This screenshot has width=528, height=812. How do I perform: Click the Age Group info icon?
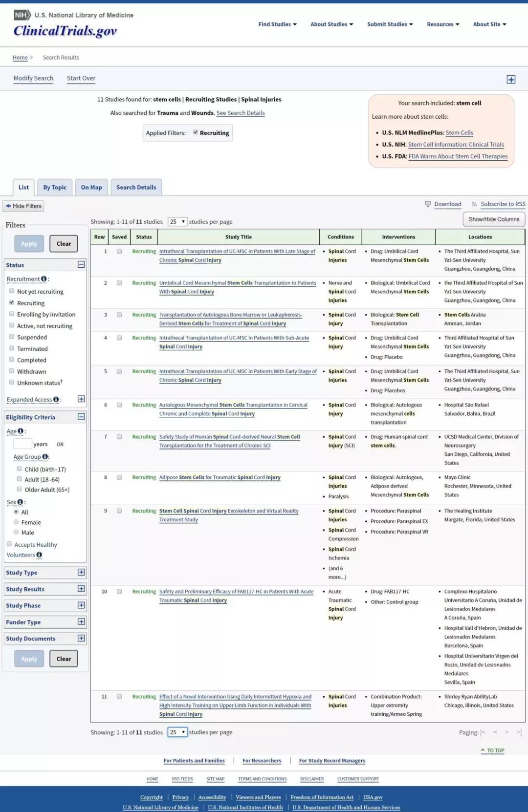(45, 456)
